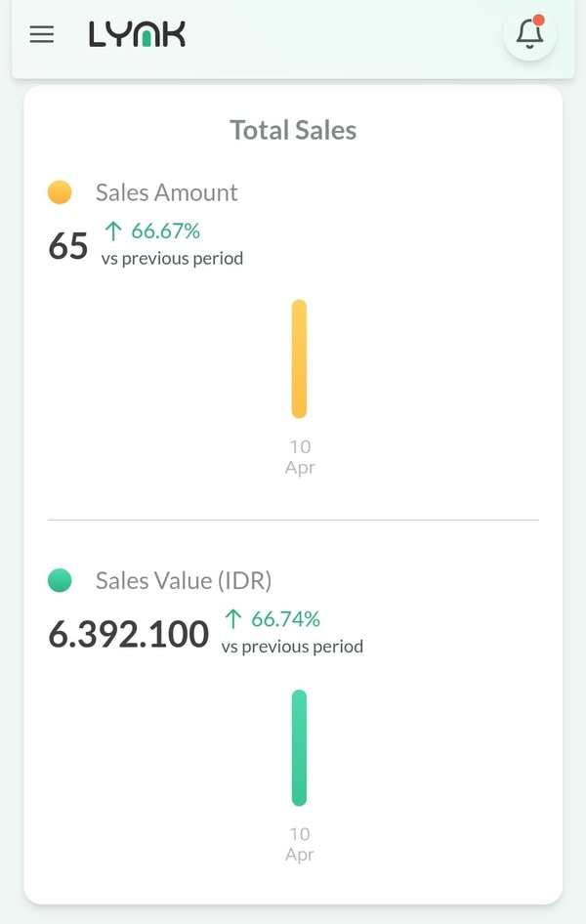Viewport: 586px width, 924px height.
Task: Click "vs previous period" under Sales Amount
Action: coord(172,259)
